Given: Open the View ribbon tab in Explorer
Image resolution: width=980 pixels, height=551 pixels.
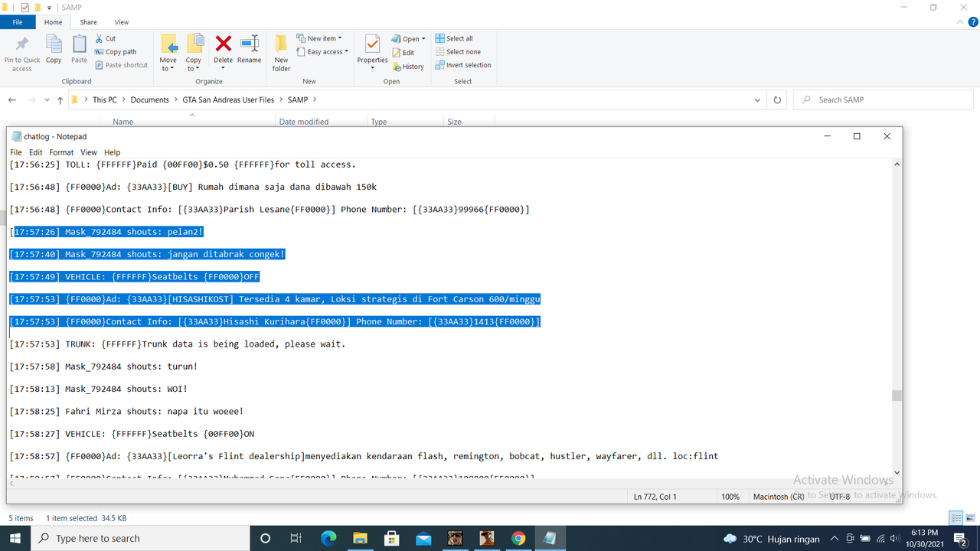Looking at the screenshot, I should [x=122, y=22].
